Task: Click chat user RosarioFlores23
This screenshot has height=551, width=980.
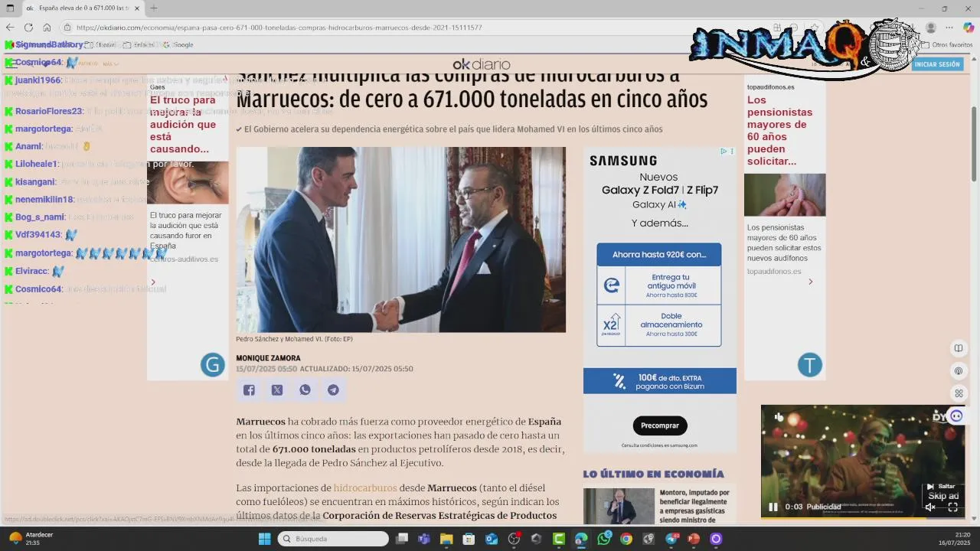Action: [49, 111]
